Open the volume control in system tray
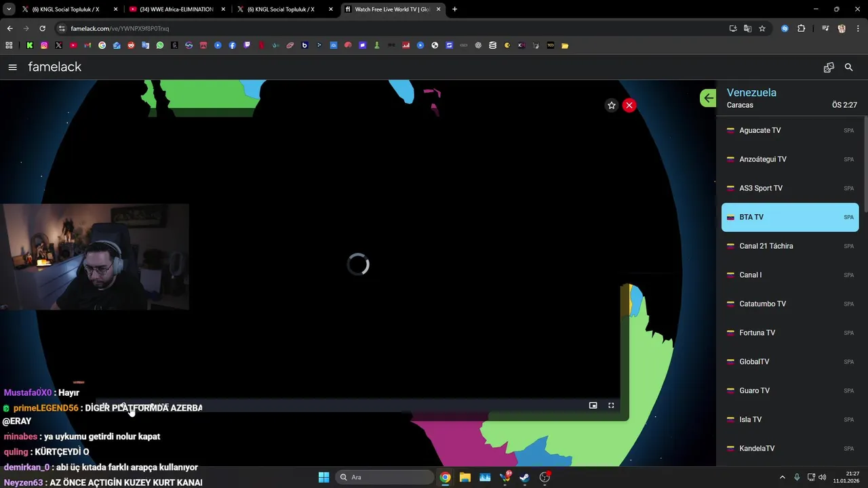Image resolution: width=868 pixels, height=488 pixels. coord(823,477)
